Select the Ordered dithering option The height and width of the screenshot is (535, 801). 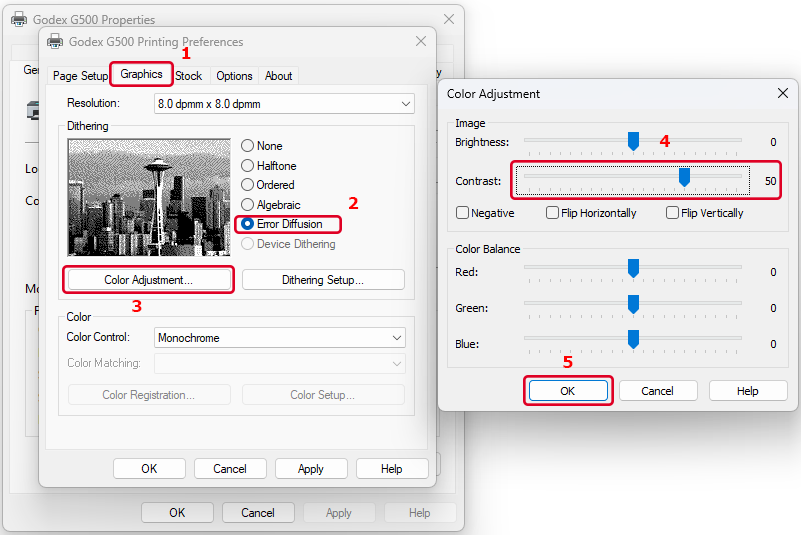coord(247,185)
